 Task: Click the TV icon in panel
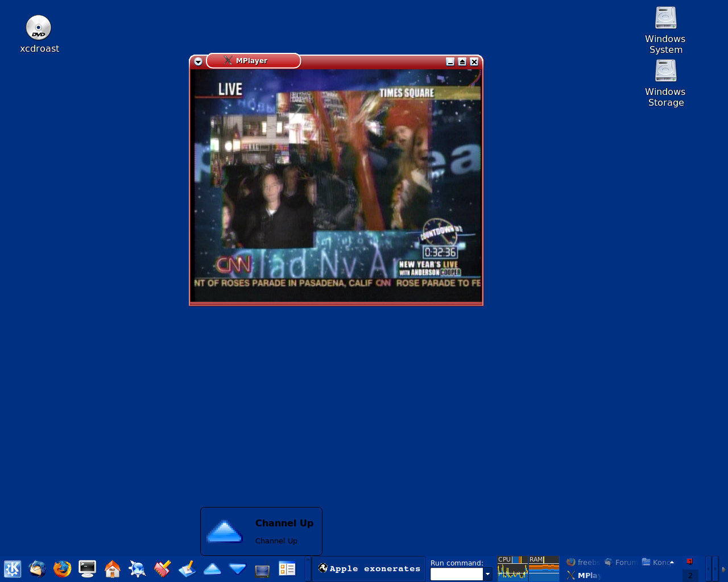[x=262, y=569]
